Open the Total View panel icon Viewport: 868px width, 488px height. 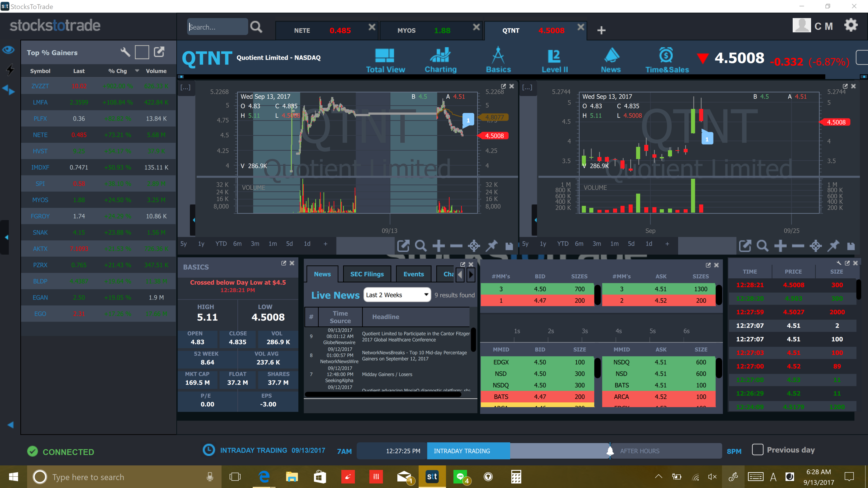pos(385,55)
